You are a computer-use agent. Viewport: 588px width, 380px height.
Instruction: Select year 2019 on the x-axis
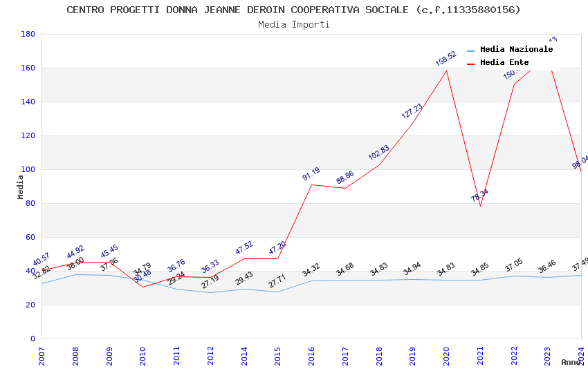click(412, 356)
